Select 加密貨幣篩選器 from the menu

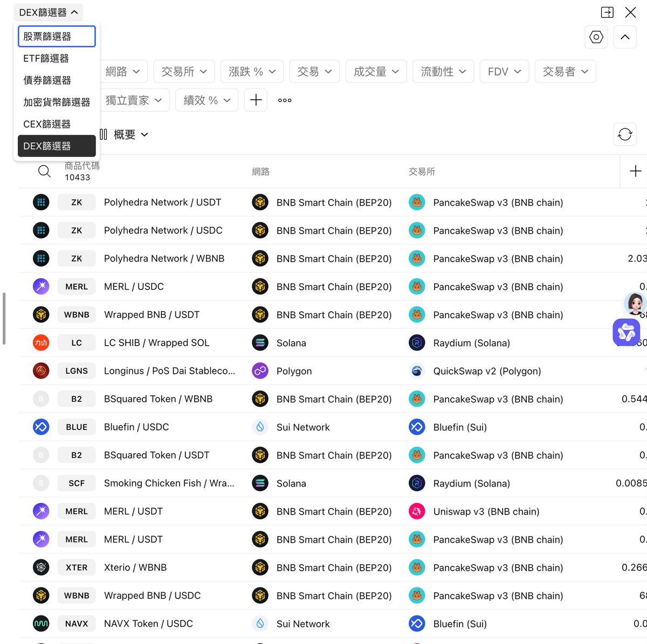coord(57,102)
